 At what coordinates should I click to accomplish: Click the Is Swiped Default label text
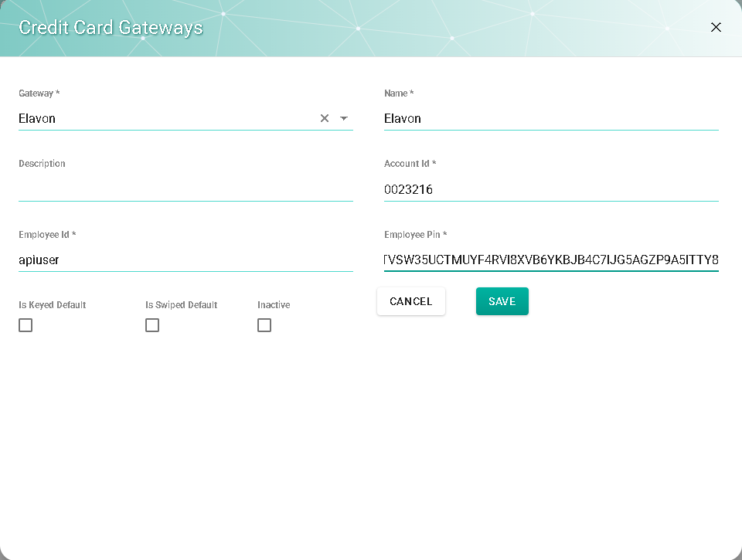182,305
